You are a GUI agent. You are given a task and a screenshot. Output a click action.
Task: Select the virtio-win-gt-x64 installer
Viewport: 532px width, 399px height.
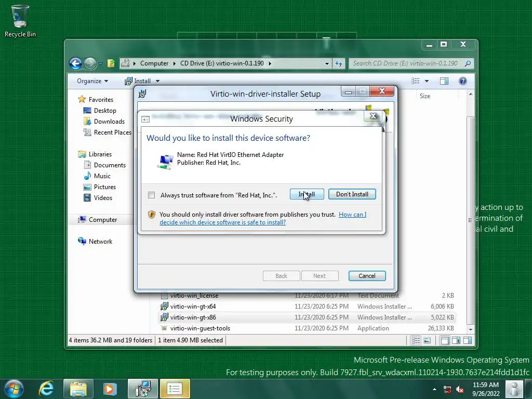click(x=193, y=307)
